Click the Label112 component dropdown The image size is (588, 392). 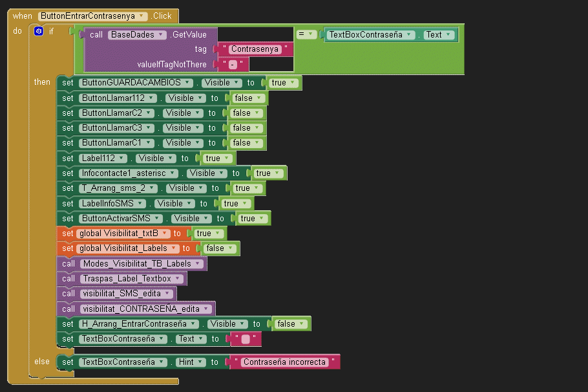coord(127,158)
